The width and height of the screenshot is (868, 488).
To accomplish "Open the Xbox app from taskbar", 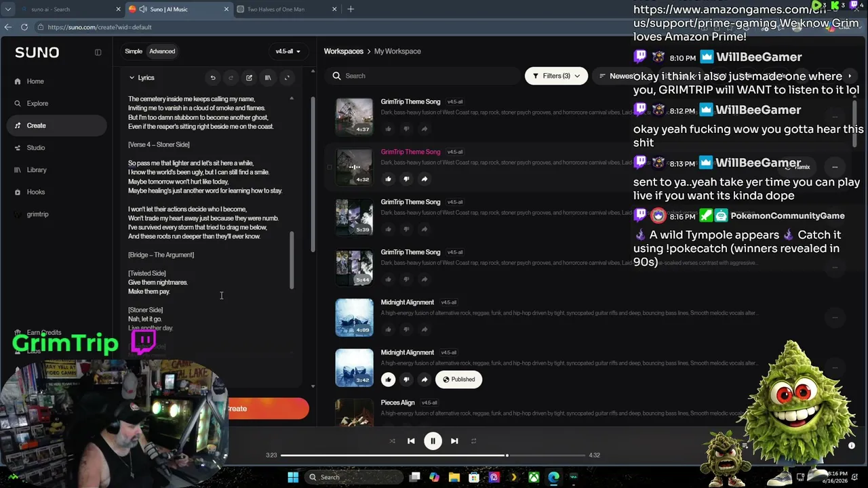I will [x=534, y=477].
